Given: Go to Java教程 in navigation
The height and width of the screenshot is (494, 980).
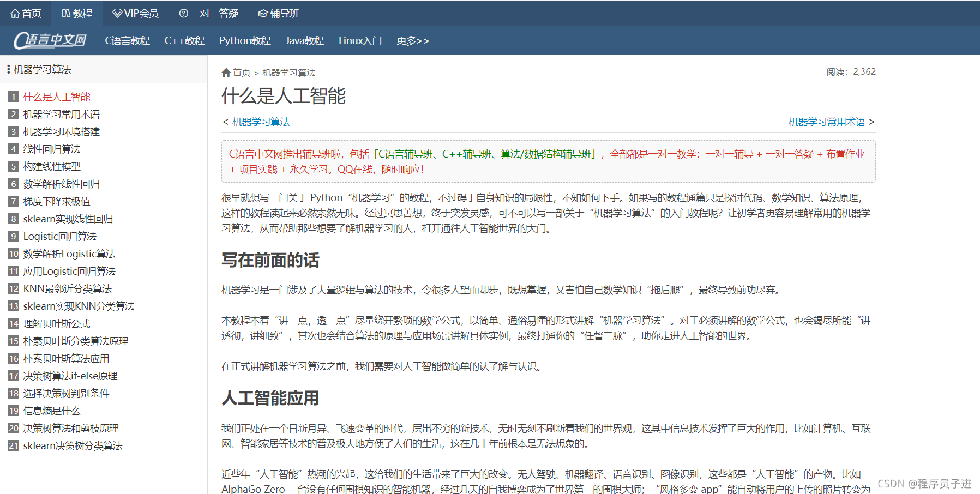Looking at the screenshot, I should [305, 40].
